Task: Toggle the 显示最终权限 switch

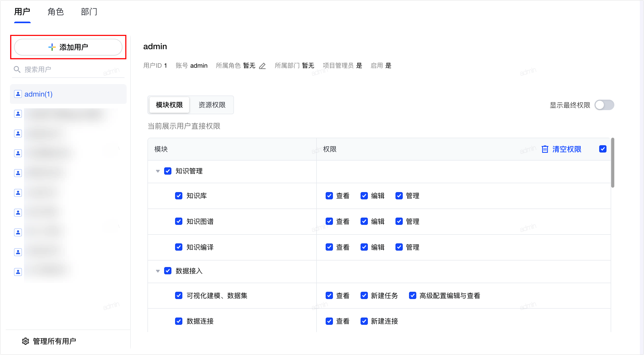Action: 604,105
